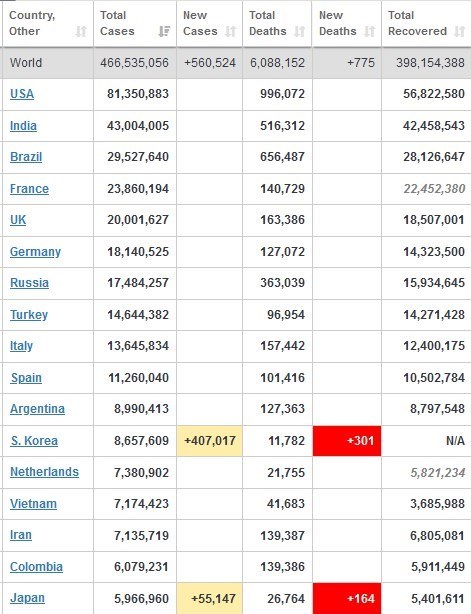The height and width of the screenshot is (614, 471).
Task: Open the Germany country page
Action: (35, 252)
